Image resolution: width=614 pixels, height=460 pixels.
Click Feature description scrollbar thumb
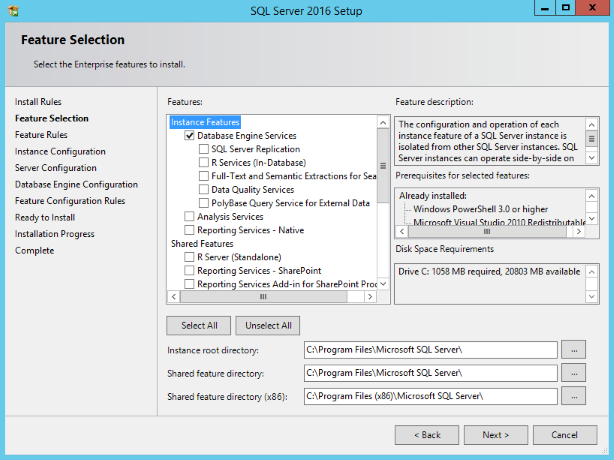pyautogui.click(x=592, y=139)
